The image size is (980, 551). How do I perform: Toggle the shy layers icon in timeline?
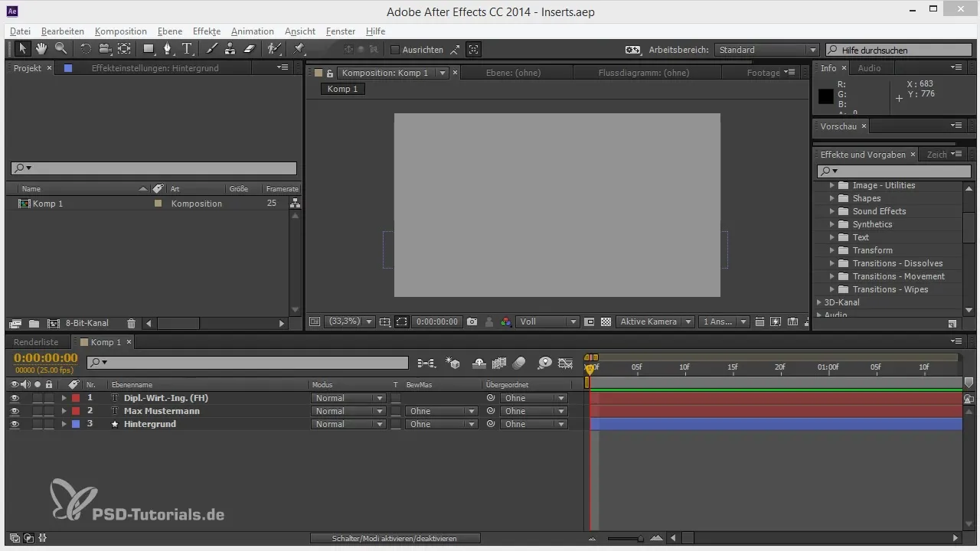[x=479, y=363]
